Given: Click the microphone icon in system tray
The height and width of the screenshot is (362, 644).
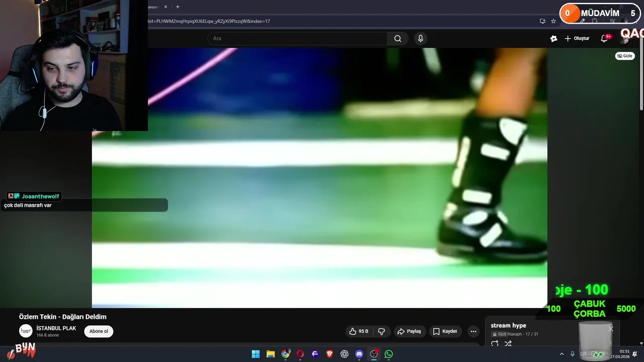Looking at the screenshot, I should point(573,354).
